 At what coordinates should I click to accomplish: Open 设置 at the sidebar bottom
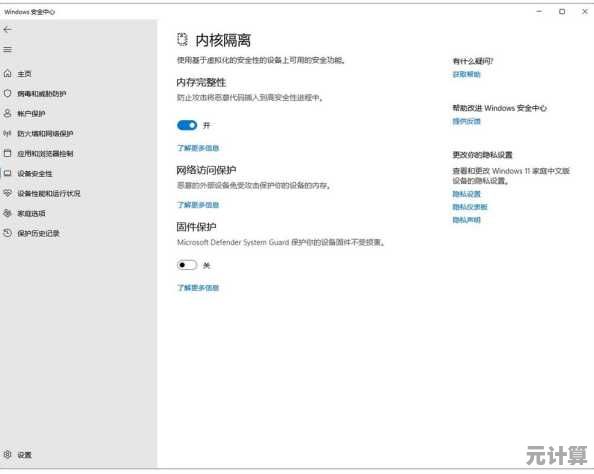(25, 455)
